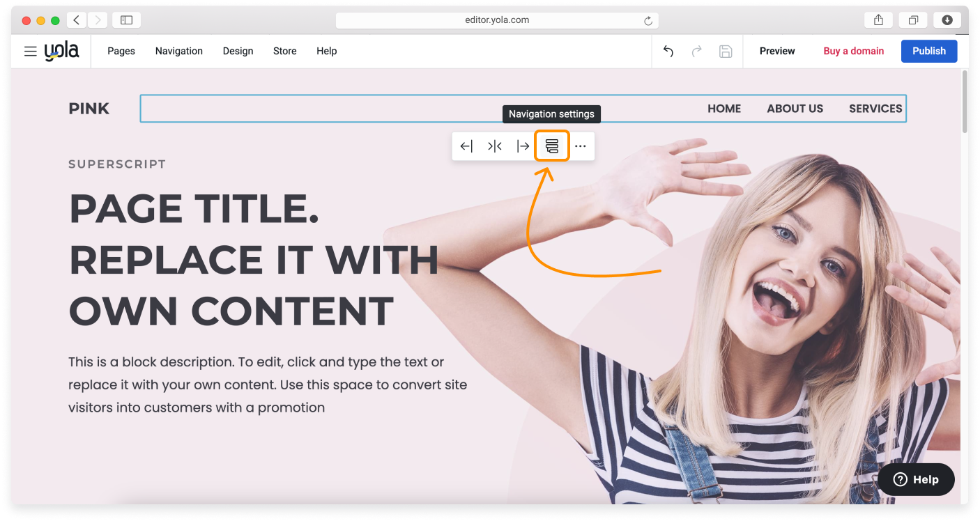The width and height of the screenshot is (980, 521).
Task: Open the Downloads icon in the browser
Action: (x=947, y=20)
